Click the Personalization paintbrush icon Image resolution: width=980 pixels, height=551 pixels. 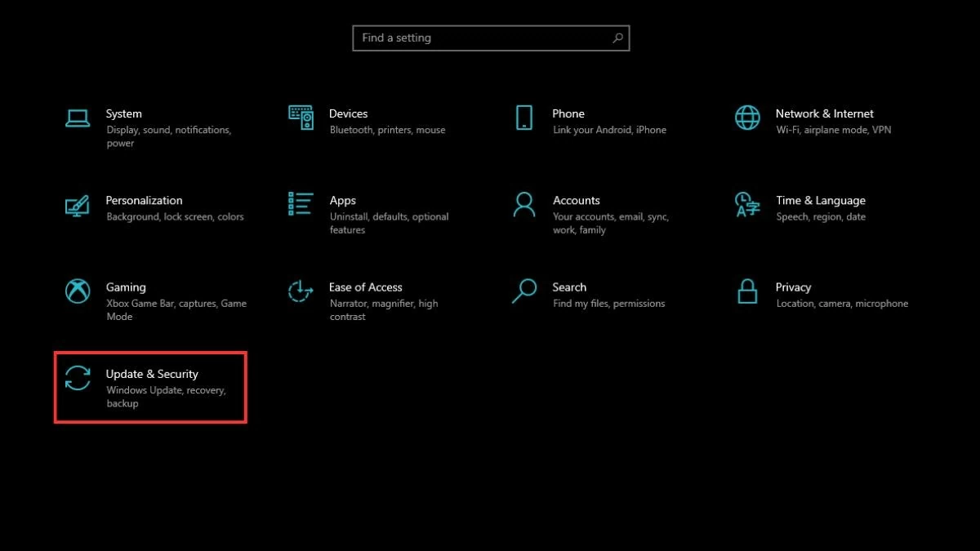point(78,205)
